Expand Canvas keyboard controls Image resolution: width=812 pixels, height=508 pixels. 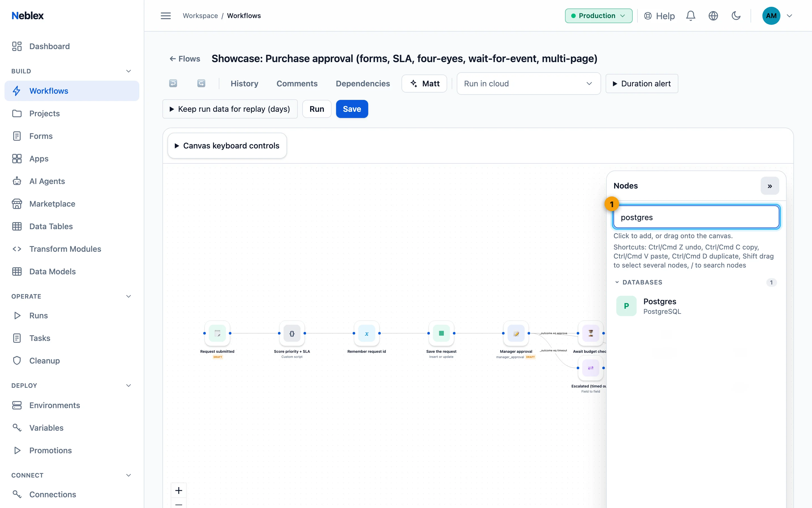[x=227, y=145]
